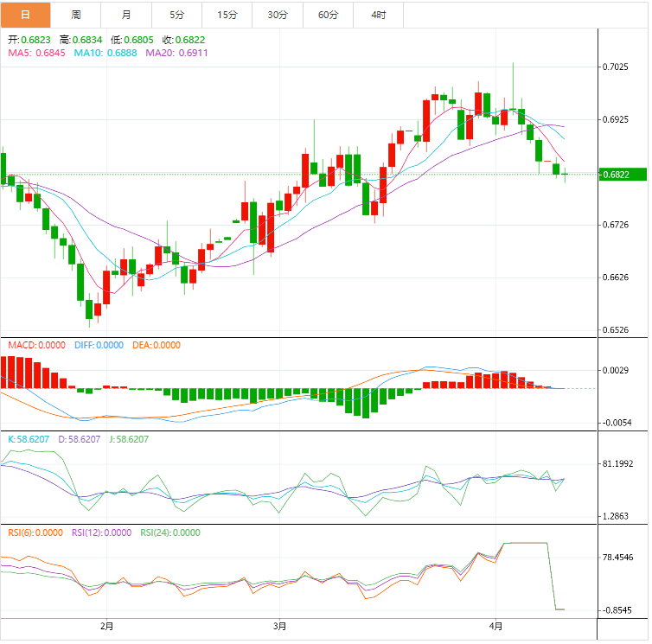Click the MA5 moving average label
The image size is (652, 644).
(36, 53)
